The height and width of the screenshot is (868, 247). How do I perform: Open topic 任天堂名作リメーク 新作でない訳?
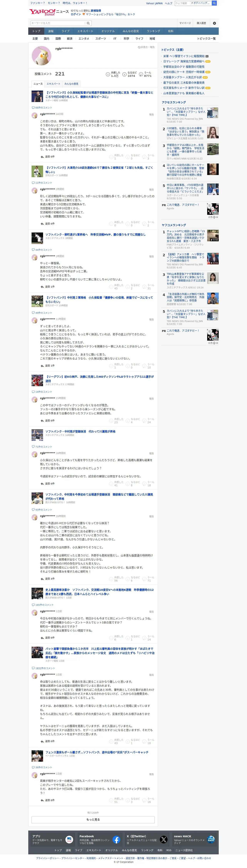tap(184, 88)
